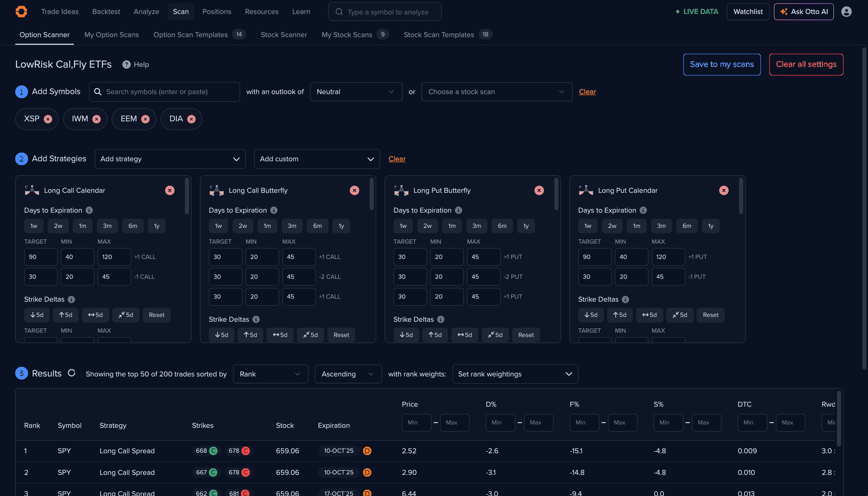This screenshot has width=868, height=496.
Task: Click the widen 5d delta button in Long Put Calendar
Action: pyautogui.click(x=649, y=315)
